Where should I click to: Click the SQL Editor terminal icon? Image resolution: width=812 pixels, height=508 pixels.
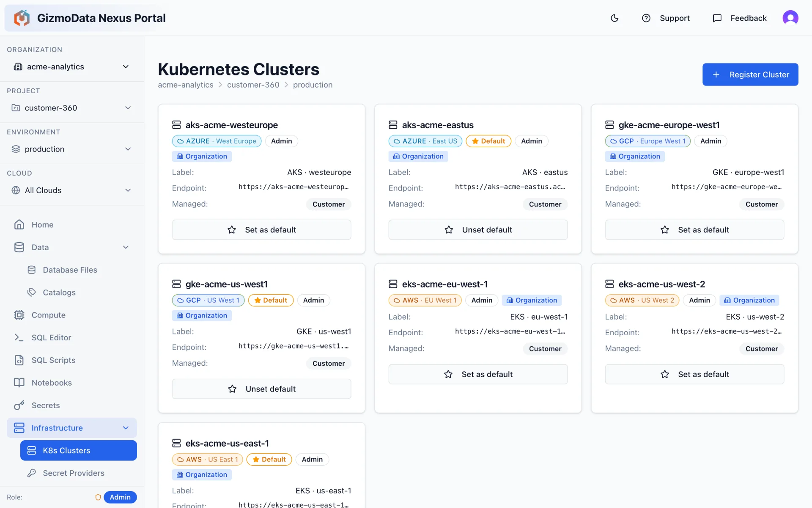19,337
